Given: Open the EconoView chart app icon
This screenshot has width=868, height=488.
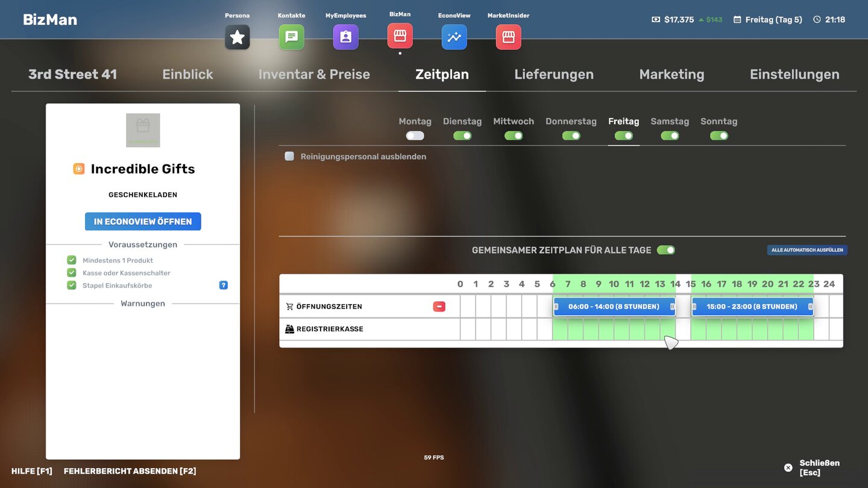Looking at the screenshot, I should point(454,37).
